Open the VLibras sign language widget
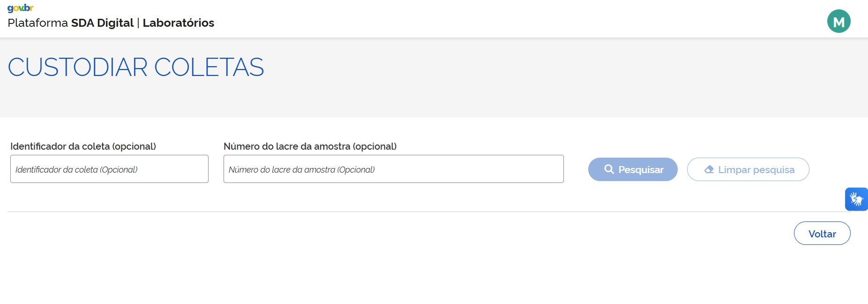This screenshot has height=304, width=868. (x=856, y=199)
